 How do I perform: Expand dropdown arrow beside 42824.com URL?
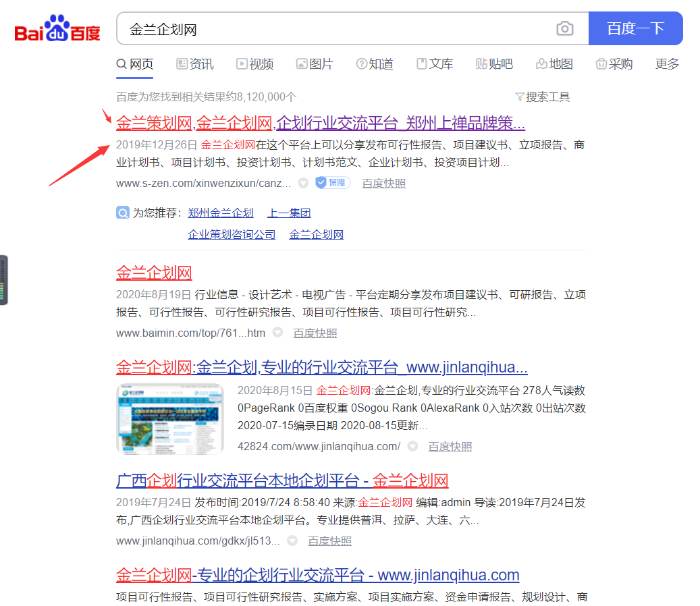[x=413, y=446]
